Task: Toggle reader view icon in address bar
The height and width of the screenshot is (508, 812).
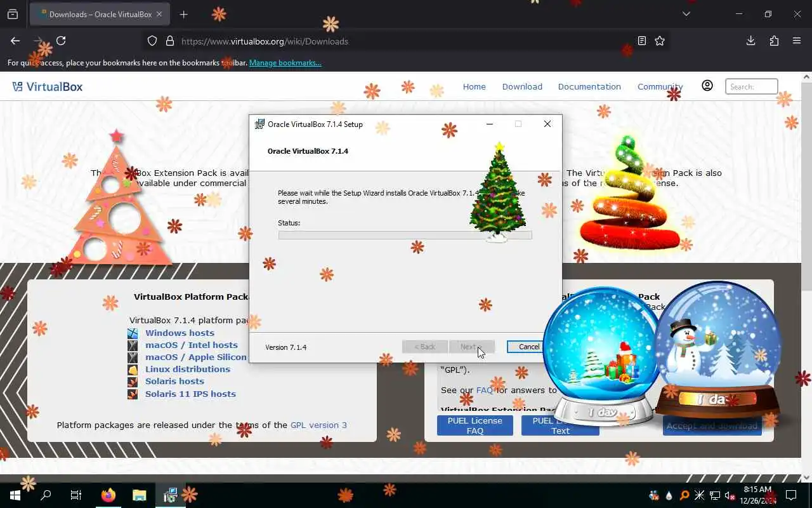Action: tap(642, 41)
